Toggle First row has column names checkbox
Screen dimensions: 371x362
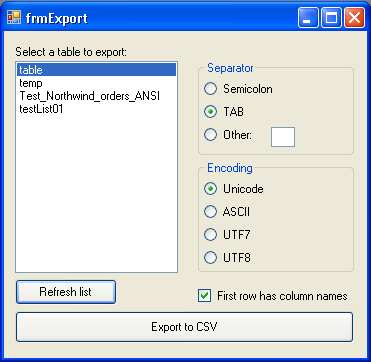click(x=204, y=296)
